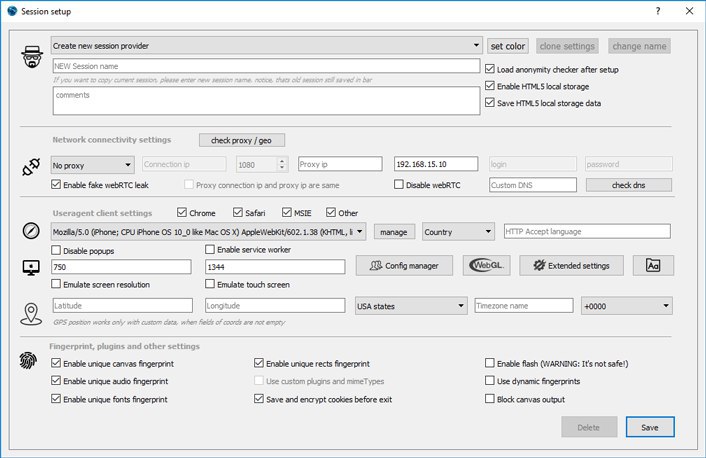706x458 pixels.
Task: Click the set color button
Action: [508, 46]
